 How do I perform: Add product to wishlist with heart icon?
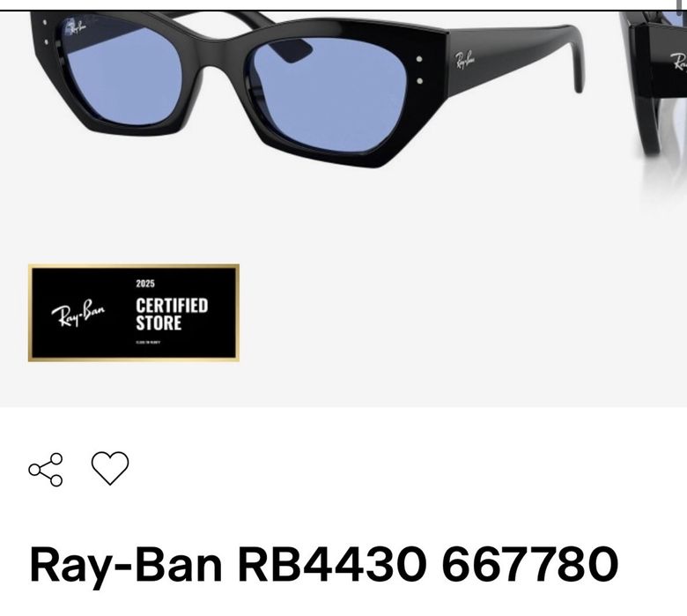click(x=110, y=468)
